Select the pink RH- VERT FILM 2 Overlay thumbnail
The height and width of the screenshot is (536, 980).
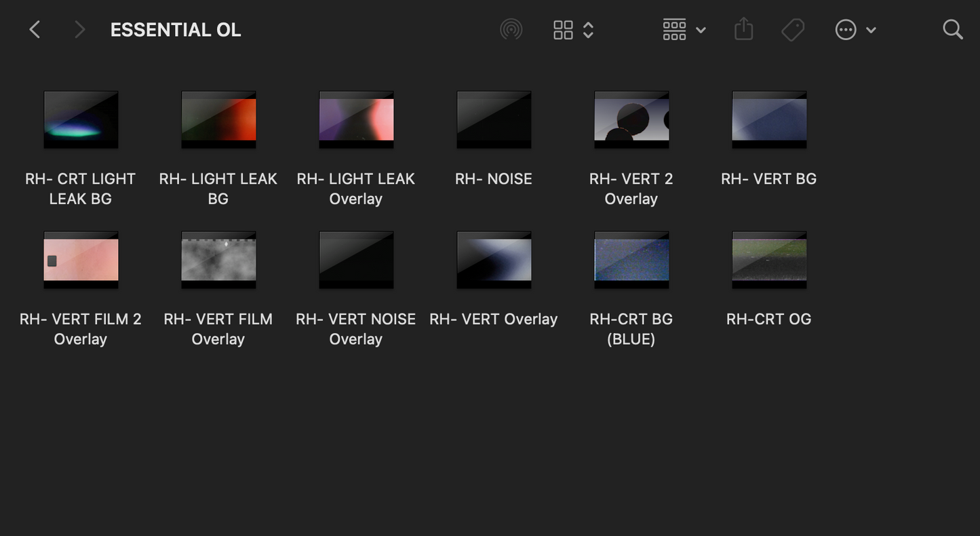click(81, 260)
